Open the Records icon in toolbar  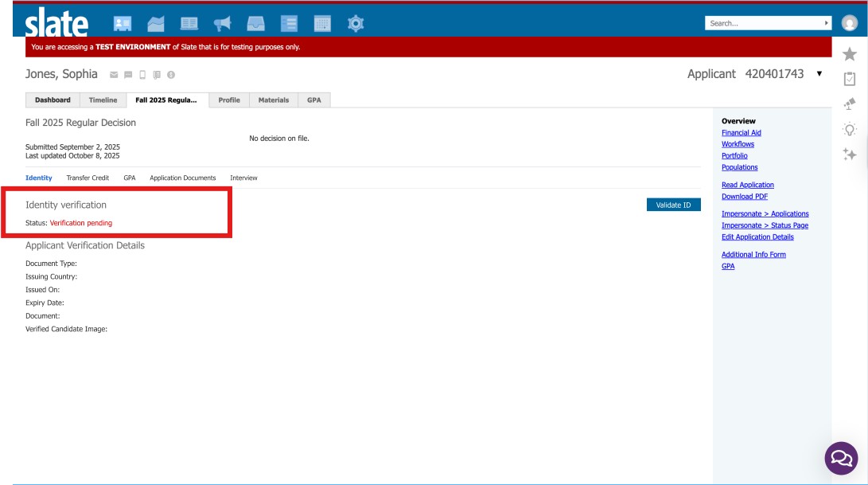coord(123,23)
